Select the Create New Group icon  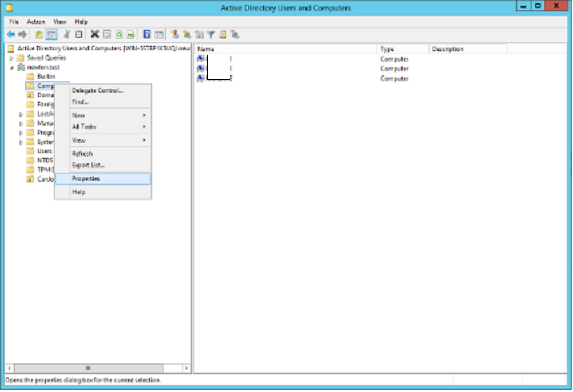click(187, 34)
